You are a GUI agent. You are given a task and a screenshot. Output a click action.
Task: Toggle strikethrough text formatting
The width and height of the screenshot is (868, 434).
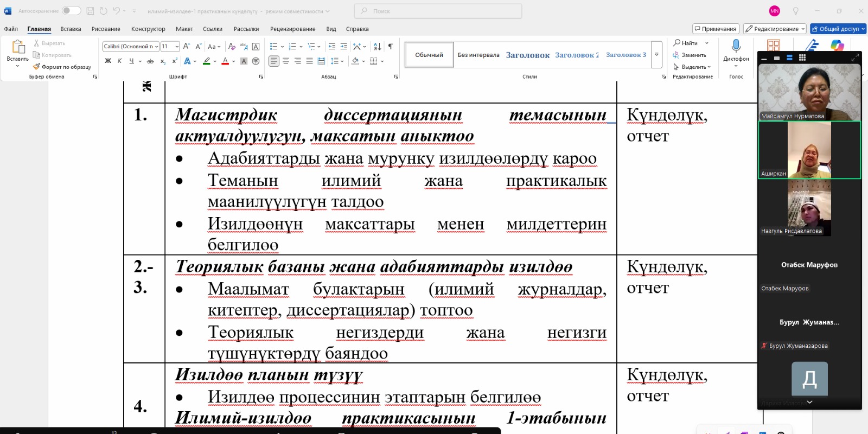[150, 61]
